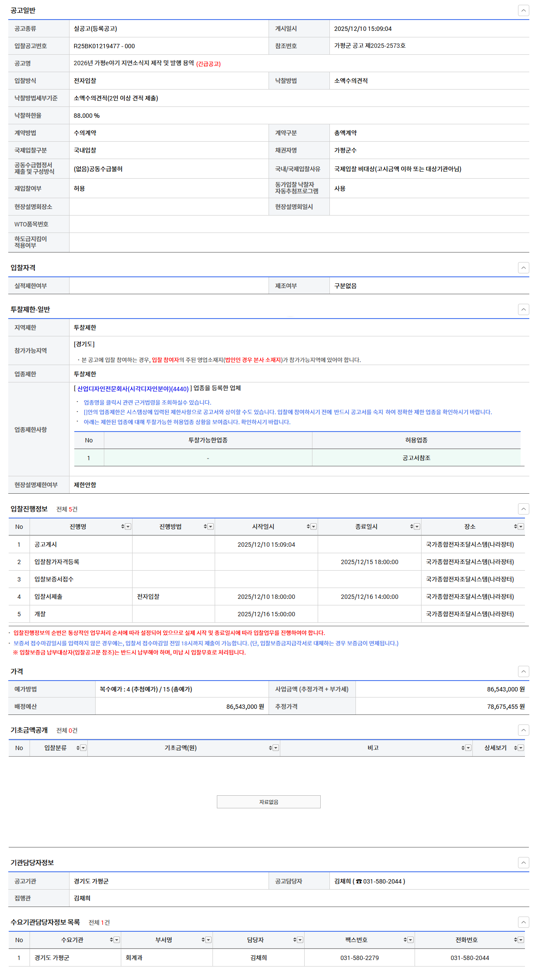Collapse the 공고일반 section
The width and height of the screenshot is (538, 980).
[x=523, y=10]
